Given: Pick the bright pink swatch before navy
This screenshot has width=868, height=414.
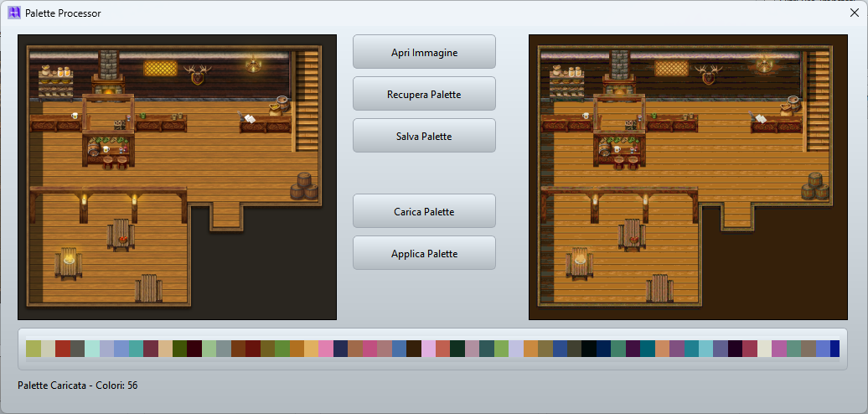Looking at the screenshot, I should pyautogui.click(x=326, y=349).
